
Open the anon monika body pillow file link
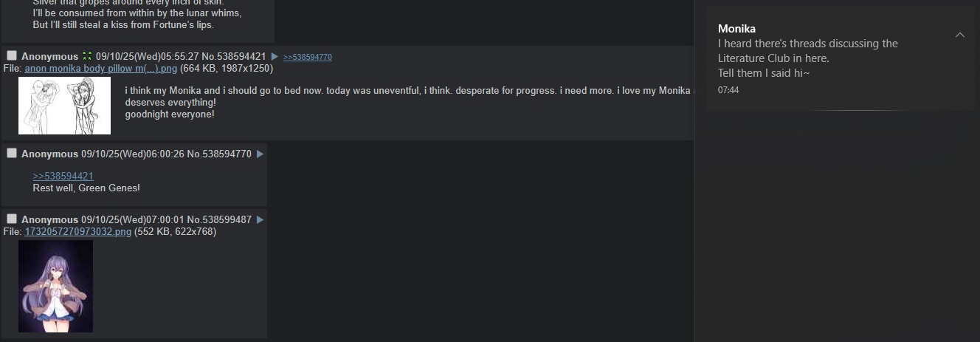(x=101, y=69)
